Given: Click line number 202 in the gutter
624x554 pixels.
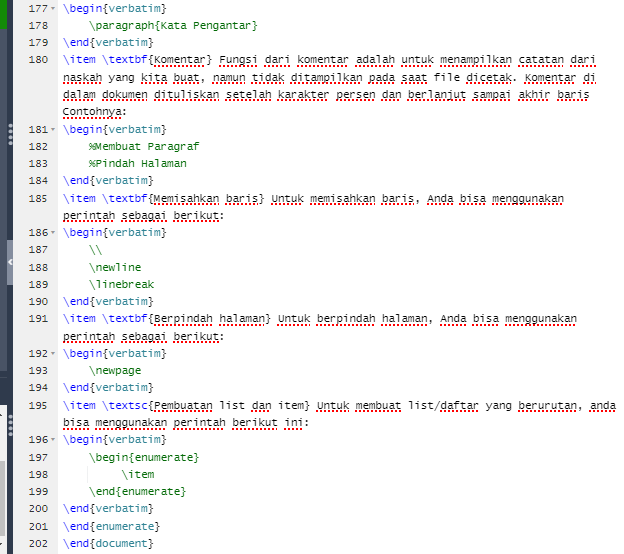Looking at the screenshot, I should (38, 544).
